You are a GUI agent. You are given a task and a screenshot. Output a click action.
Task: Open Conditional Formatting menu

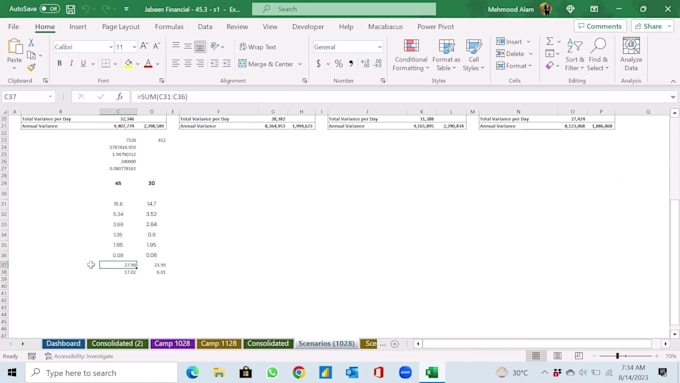pyautogui.click(x=411, y=55)
